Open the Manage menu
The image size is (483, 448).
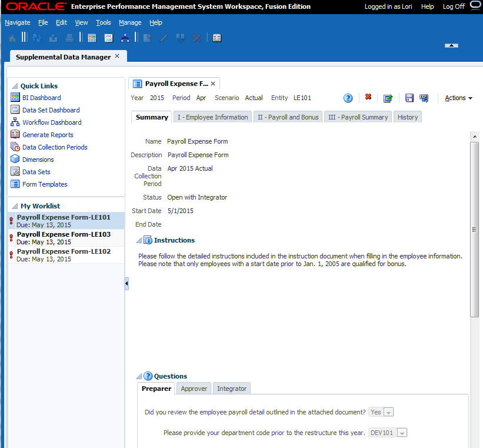pos(129,22)
